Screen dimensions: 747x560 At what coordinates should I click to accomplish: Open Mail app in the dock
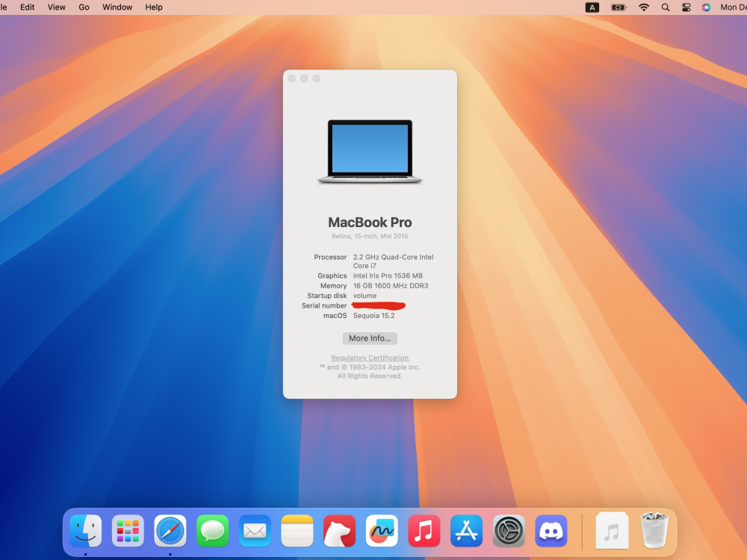coord(255,530)
